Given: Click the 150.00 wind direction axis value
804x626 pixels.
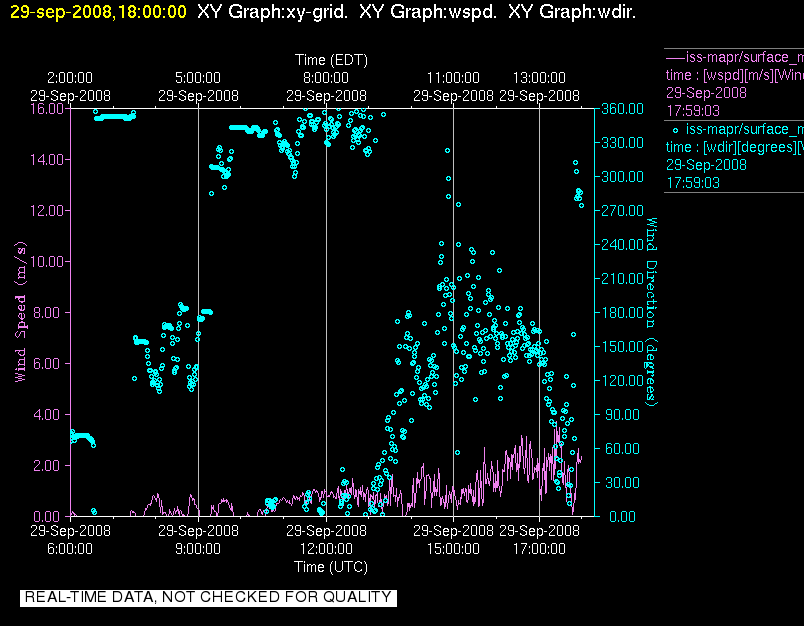Looking at the screenshot, I should pos(622,347).
